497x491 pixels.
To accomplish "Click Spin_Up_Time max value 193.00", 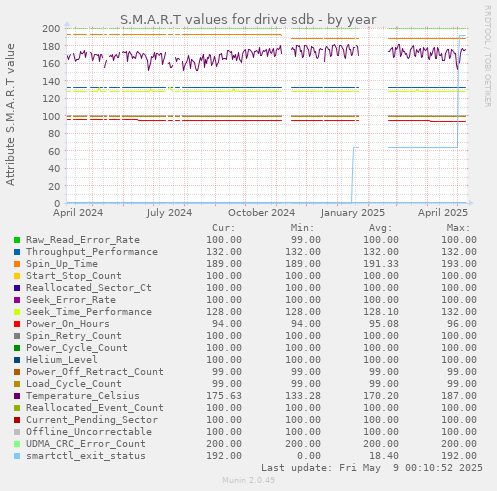I will 459,264.
